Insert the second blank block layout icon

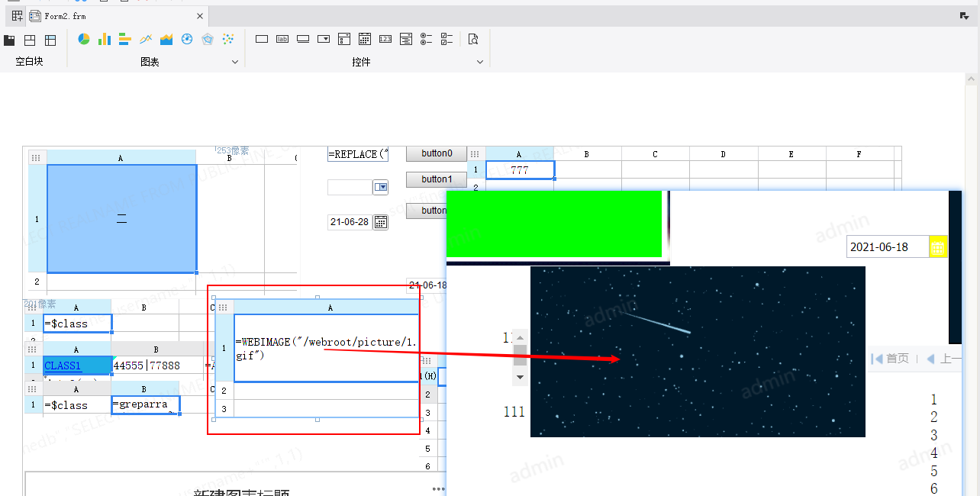pos(30,40)
